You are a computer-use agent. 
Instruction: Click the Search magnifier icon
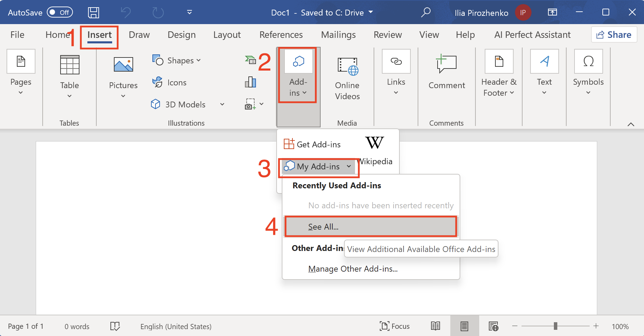tap(426, 13)
